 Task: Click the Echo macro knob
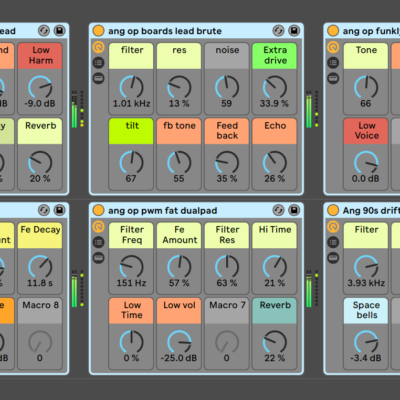275,163
